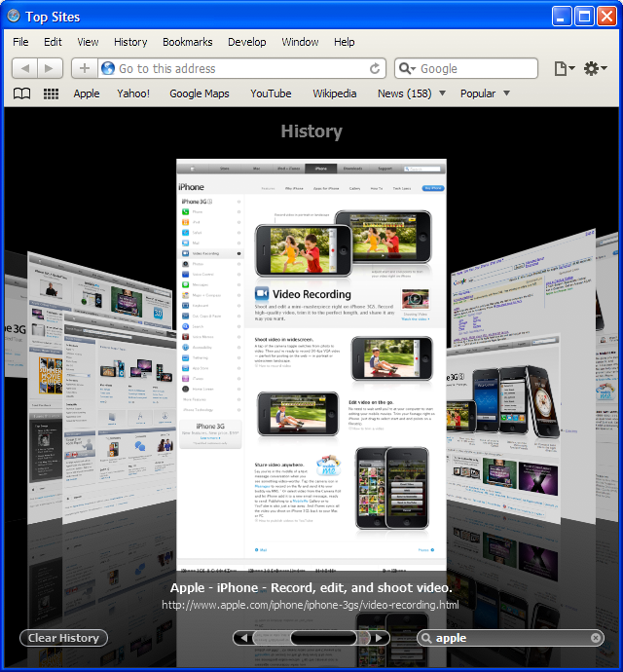
Task: Show Top Sites grid icon
Action: coord(51,93)
